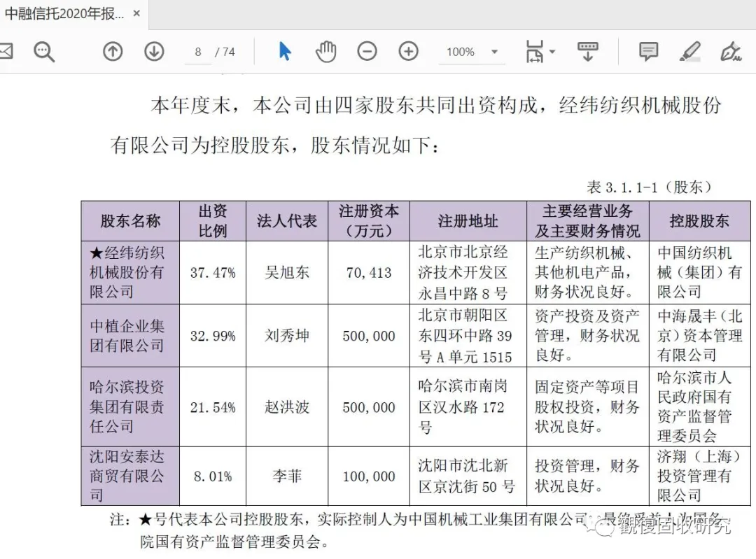Click the 主要经营业务及主要财务情况 header
Image resolution: width=756 pixels, height=559 pixels.
point(588,221)
